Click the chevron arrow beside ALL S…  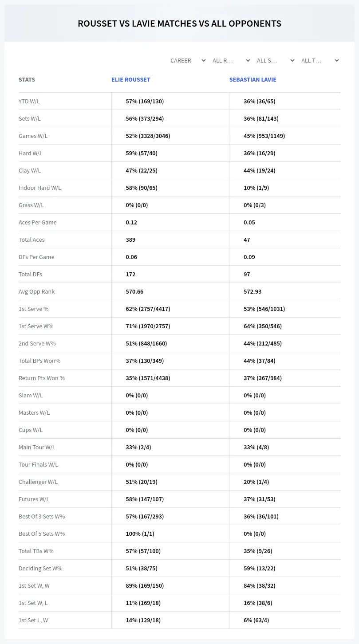pos(292,60)
